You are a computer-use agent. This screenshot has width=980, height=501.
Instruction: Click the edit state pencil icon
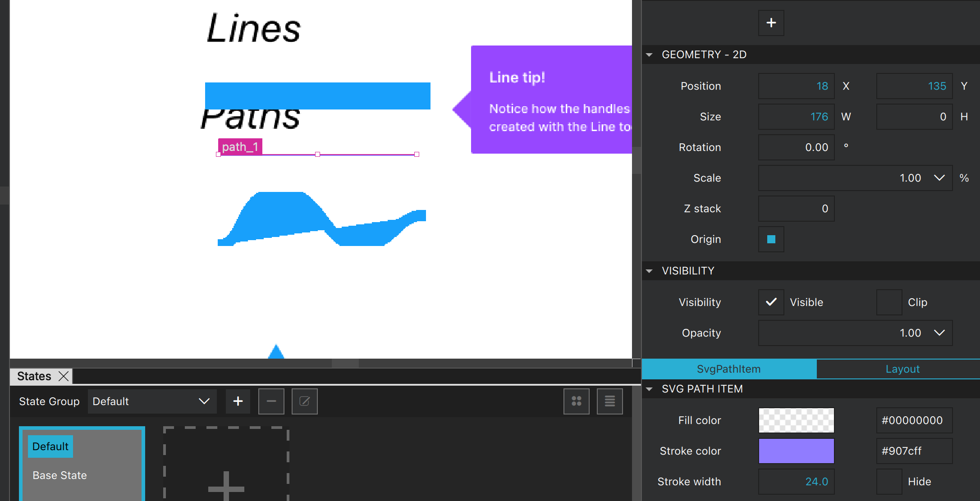point(304,401)
